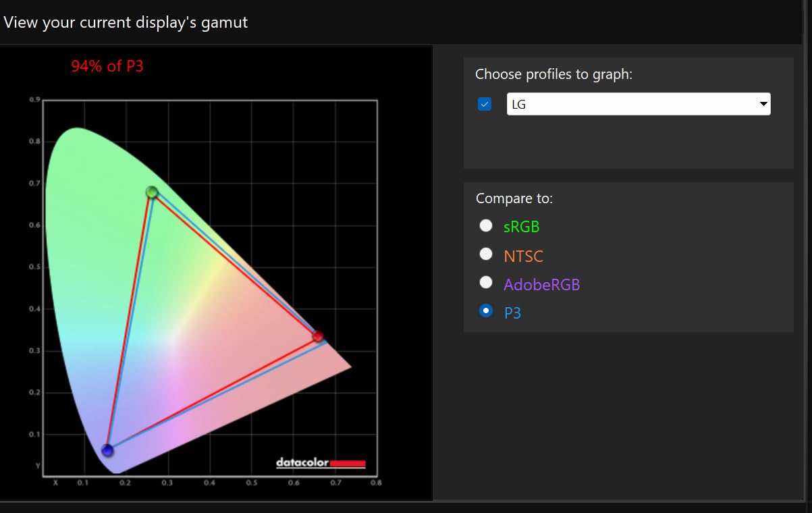The width and height of the screenshot is (812, 513).
Task: Click the green primary marker on gamut chart
Action: pyautogui.click(x=152, y=192)
